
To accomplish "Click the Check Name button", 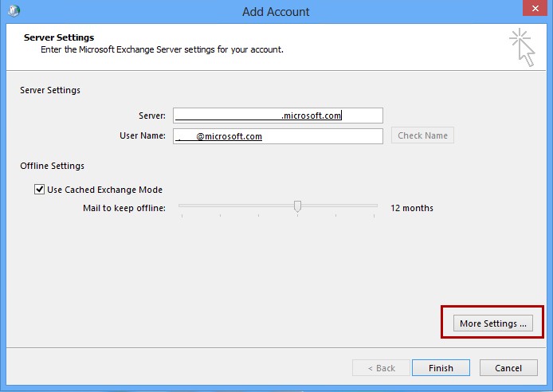I will coord(422,135).
